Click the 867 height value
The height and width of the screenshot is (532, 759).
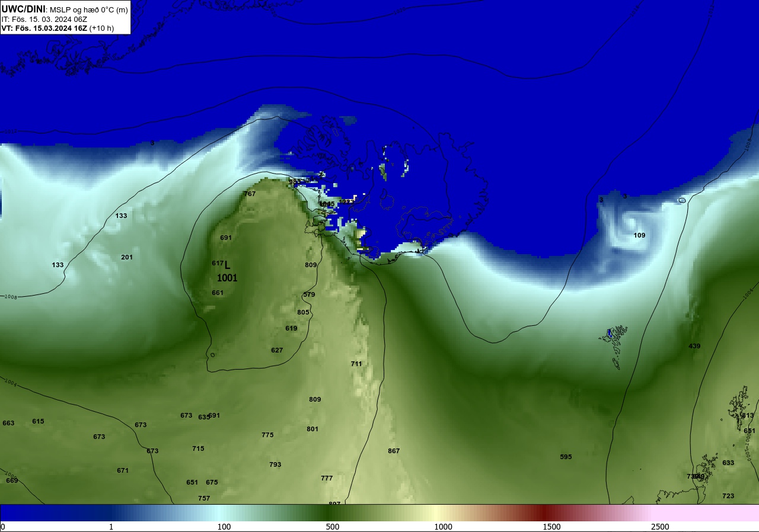[394, 451]
